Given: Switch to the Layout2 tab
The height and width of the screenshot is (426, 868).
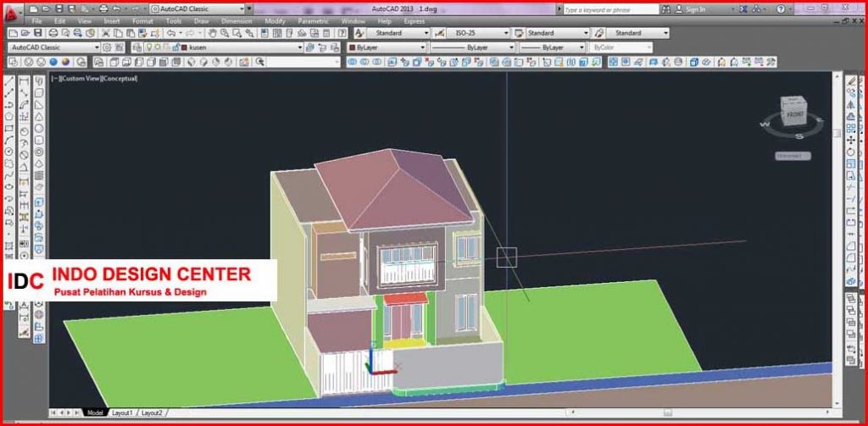Looking at the screenshot, I should (x=152, y=412).
